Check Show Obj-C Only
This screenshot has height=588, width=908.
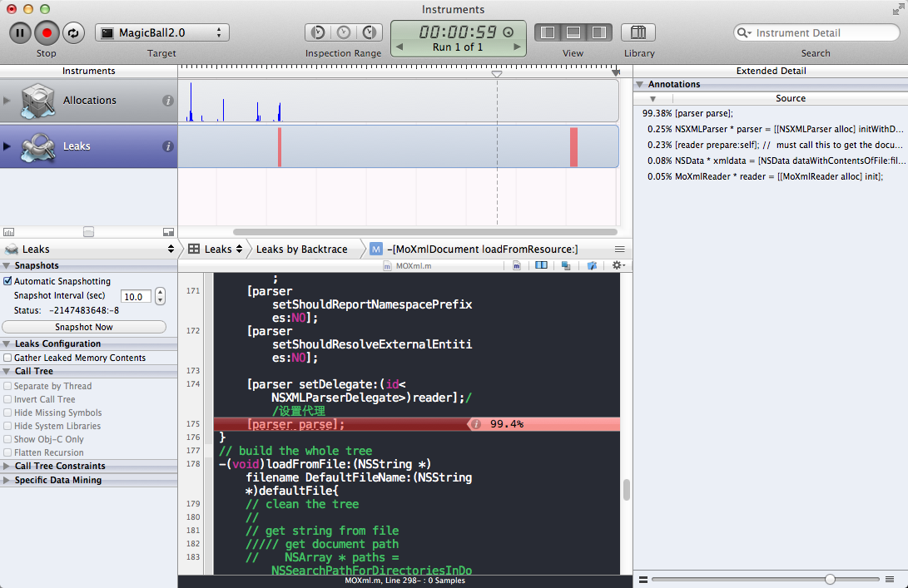click(x=7, y=438)
